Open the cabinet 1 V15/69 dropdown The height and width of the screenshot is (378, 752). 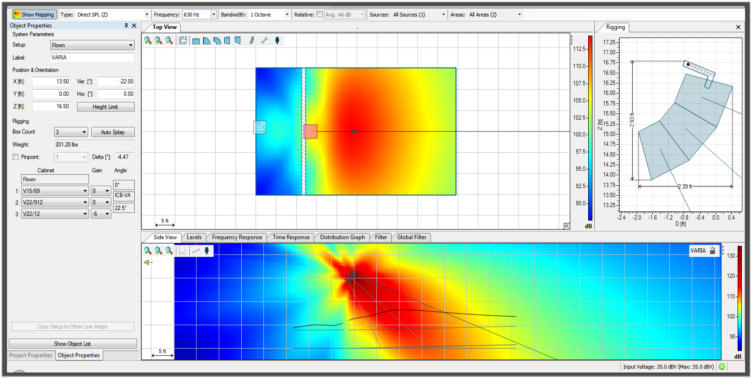[x=55, y=190]
